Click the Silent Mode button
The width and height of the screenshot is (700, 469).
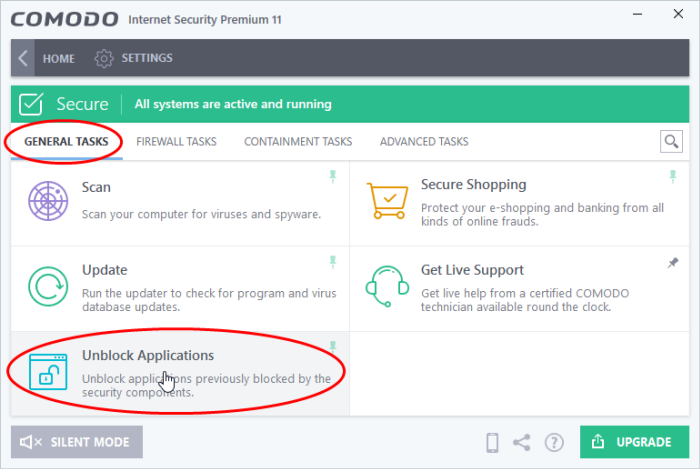[77, 442]
